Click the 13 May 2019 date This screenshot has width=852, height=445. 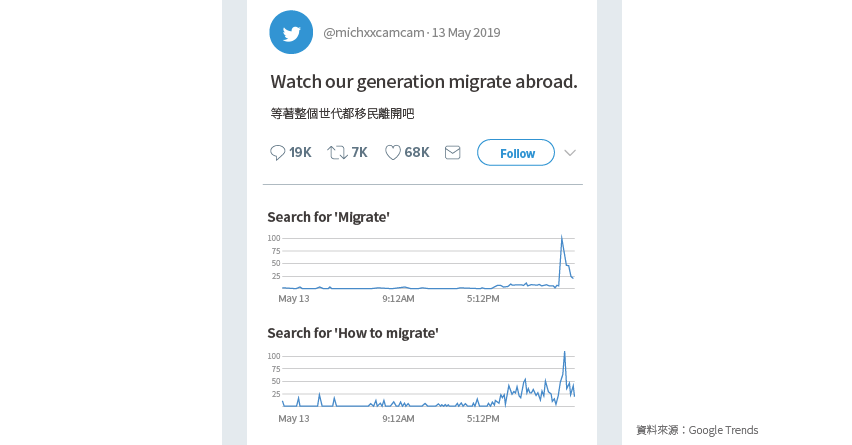[x=466, y=33]
